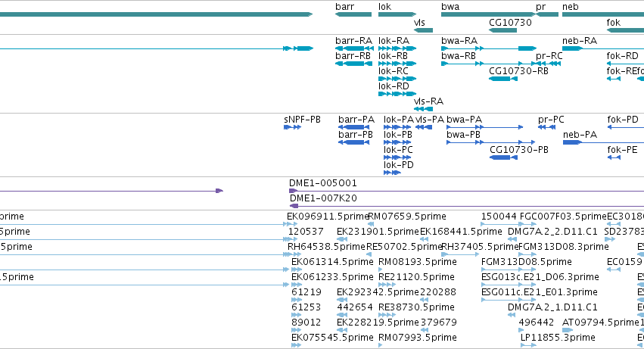Image resolution: width=644 pixels, height=349 pixels.
Task: Open EST EK061314.5prime
Action: pos(297,270)
